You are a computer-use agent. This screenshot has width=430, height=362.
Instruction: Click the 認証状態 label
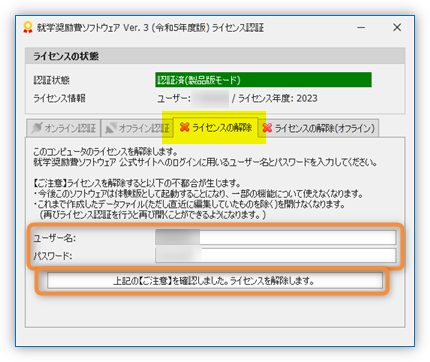(x=52, y=80)
